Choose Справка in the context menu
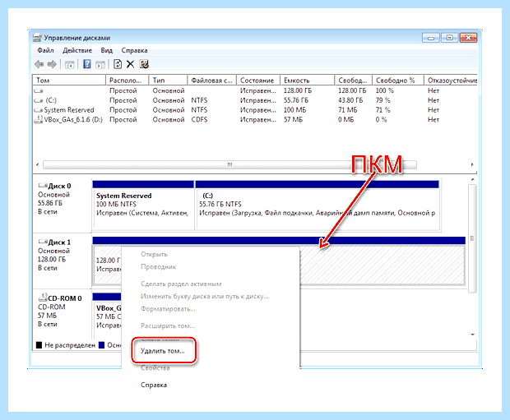 [x=154, y=385]
